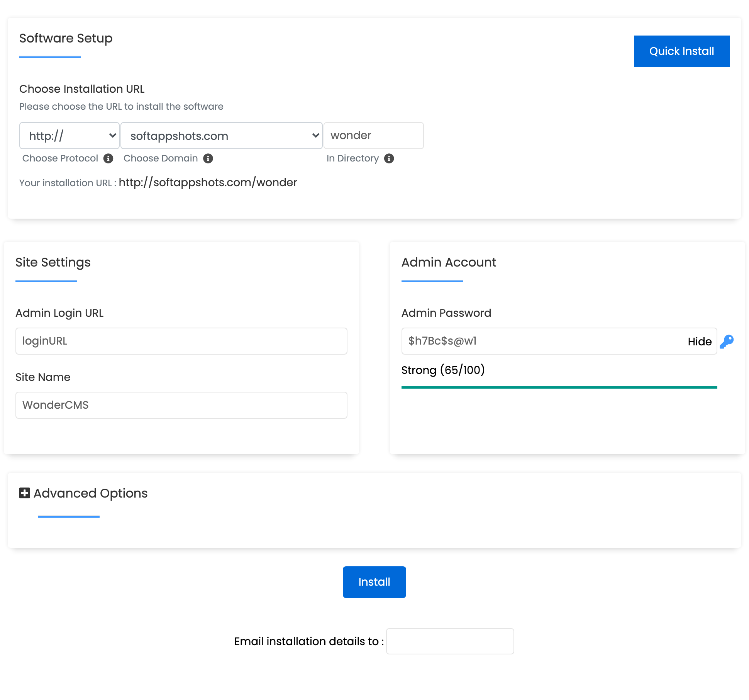Click the password strength bar
Screen dimensions: 749x700
click(559, 386)
